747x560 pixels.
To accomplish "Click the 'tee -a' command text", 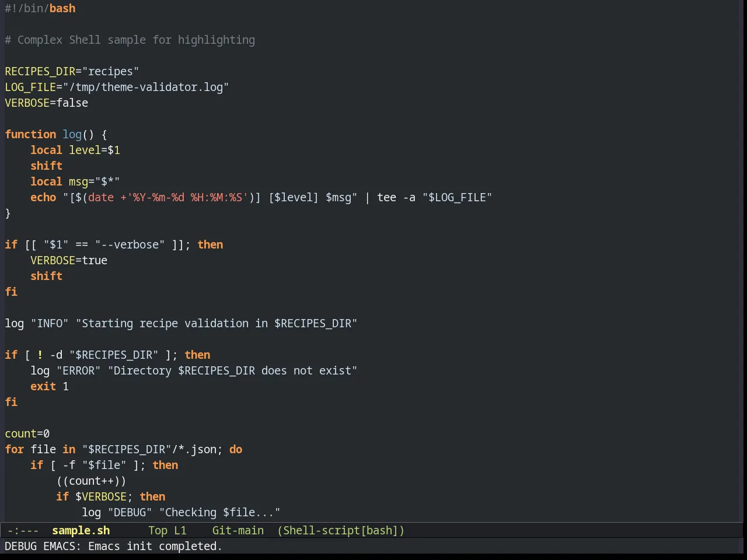I will 396,197.
